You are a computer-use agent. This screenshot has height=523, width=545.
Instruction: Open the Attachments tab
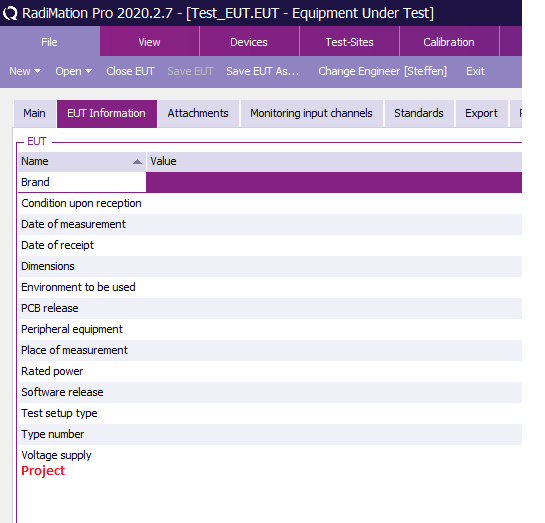[x=198, y=114]
